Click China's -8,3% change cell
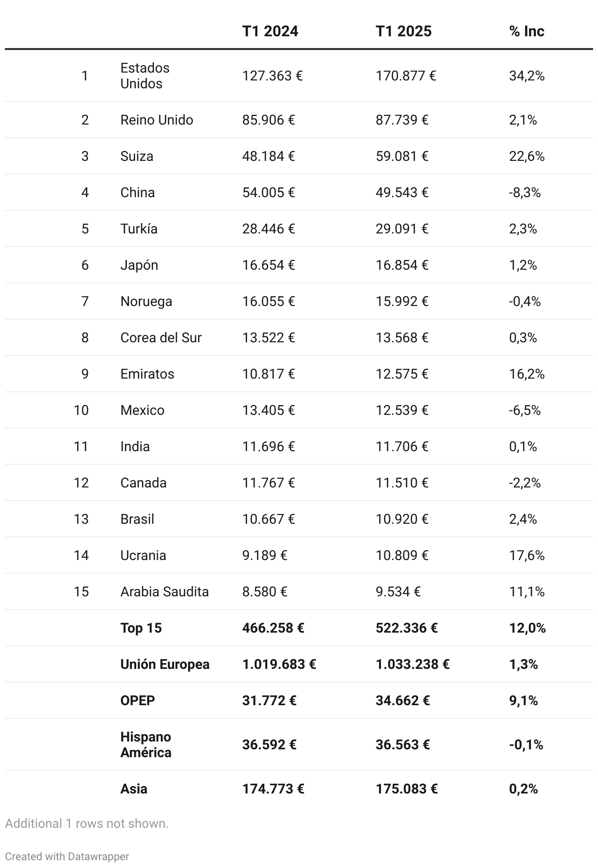 tap(524, 193)
